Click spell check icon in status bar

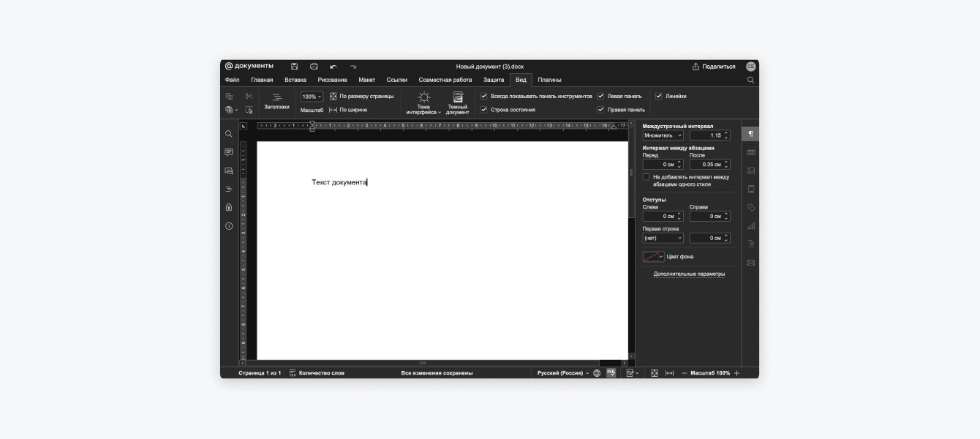coord(611,373)
